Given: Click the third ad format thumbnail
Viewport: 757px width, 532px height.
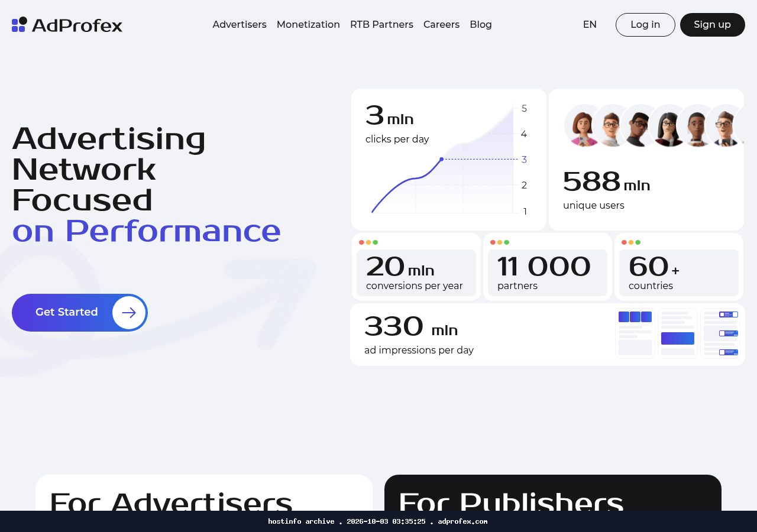Looking at the screenshot, I should pyautogui.click(x=720, y=333).
